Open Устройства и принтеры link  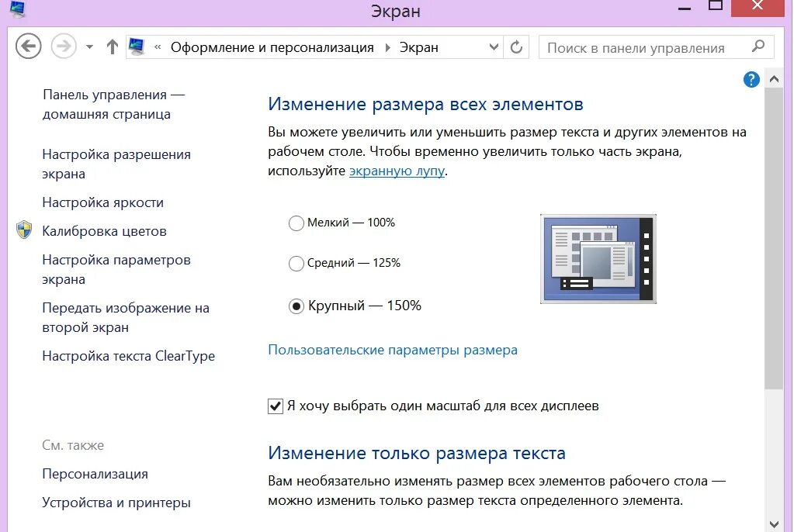pyautogui.click(x=116, y=503)
